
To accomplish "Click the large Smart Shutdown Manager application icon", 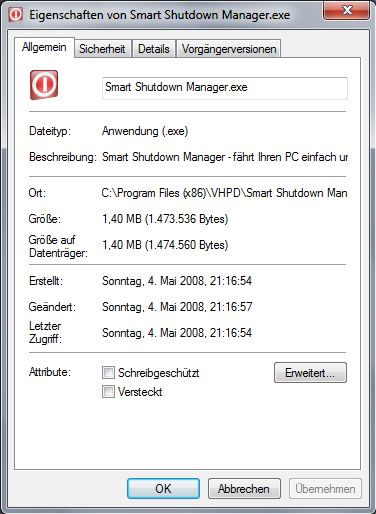I will tap(44, 85).
